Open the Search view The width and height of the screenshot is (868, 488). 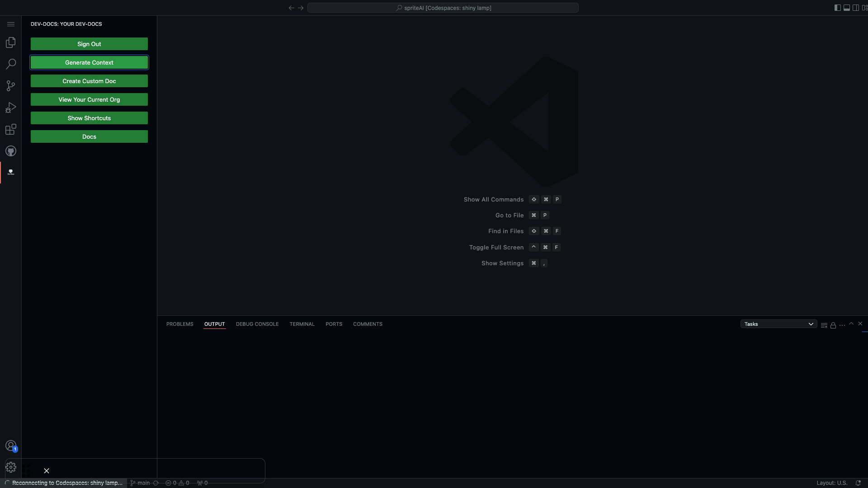click(11, 64)
